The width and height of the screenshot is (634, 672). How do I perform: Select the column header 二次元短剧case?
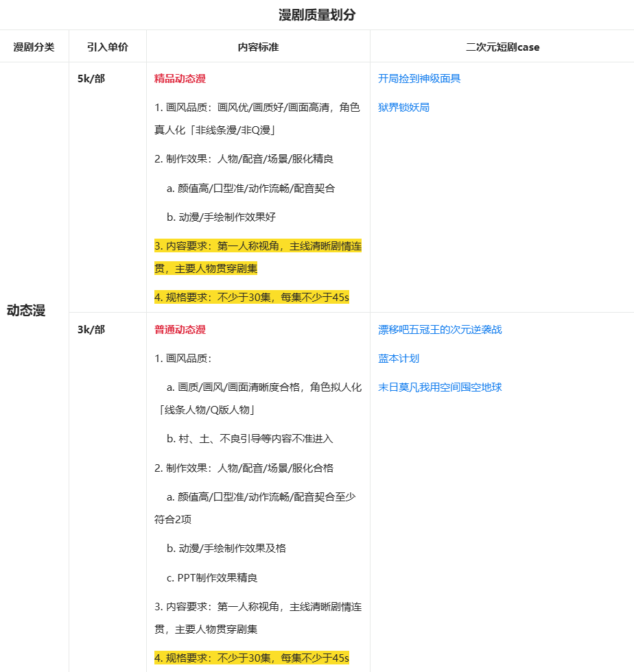coord(502,46)
